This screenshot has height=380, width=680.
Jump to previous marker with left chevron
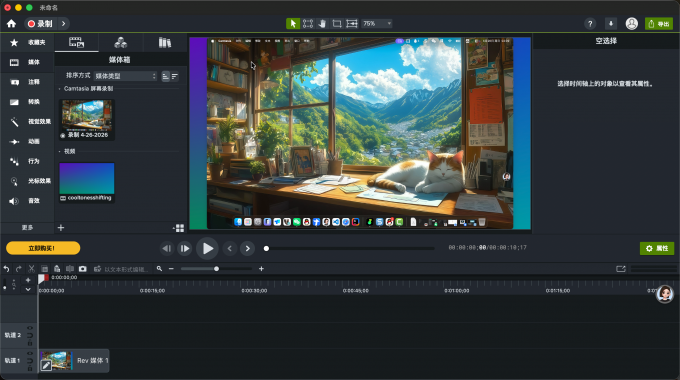click(x=229, y=249)
